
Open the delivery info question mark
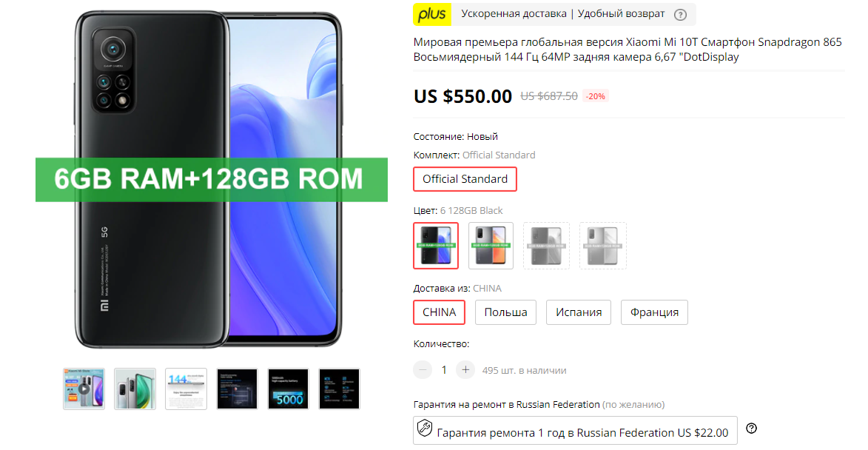680,15
